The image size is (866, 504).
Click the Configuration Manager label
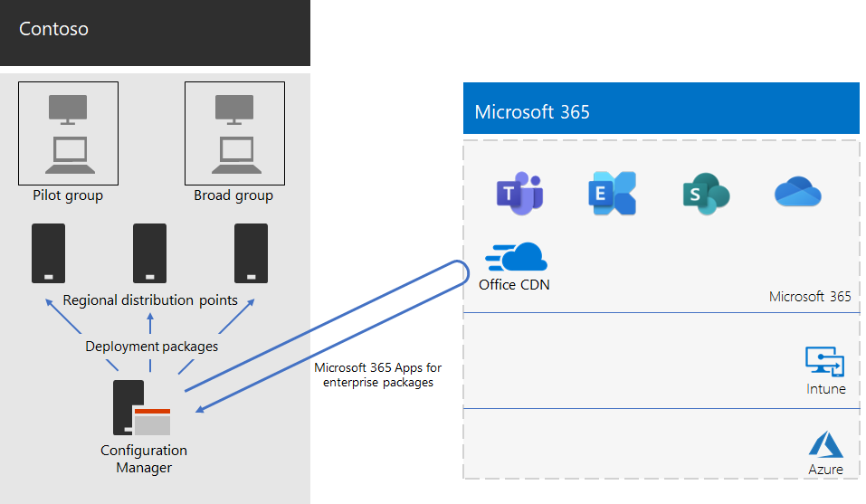tap(144, 459)
